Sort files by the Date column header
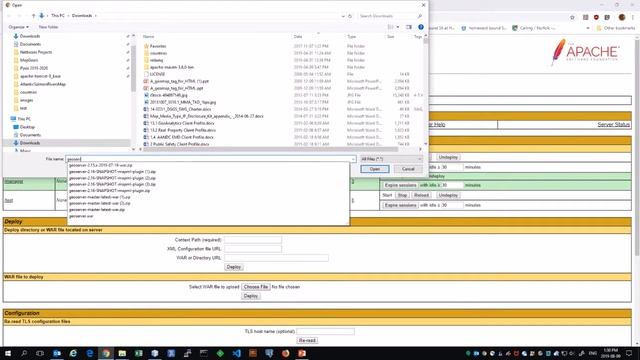 point(298,37)
